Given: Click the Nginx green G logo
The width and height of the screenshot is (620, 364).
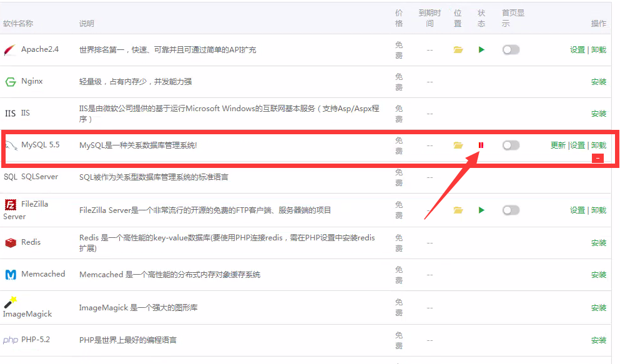Looking at the screenshot, I should [10, 82].
